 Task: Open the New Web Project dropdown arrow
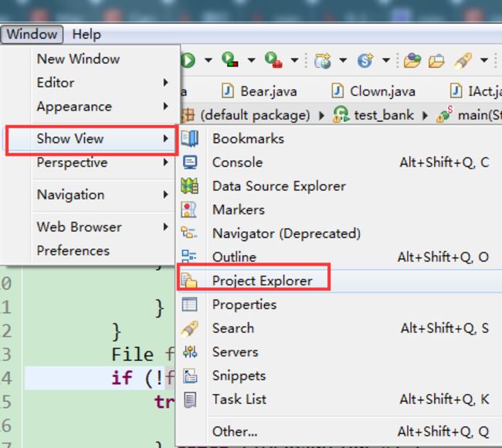(x=343, y=60)
